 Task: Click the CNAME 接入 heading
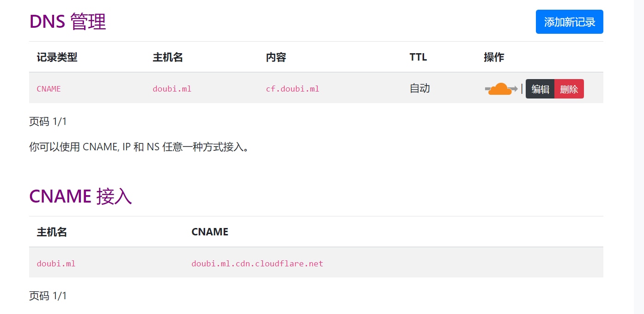pyautogui.click(x=80, y=196)
